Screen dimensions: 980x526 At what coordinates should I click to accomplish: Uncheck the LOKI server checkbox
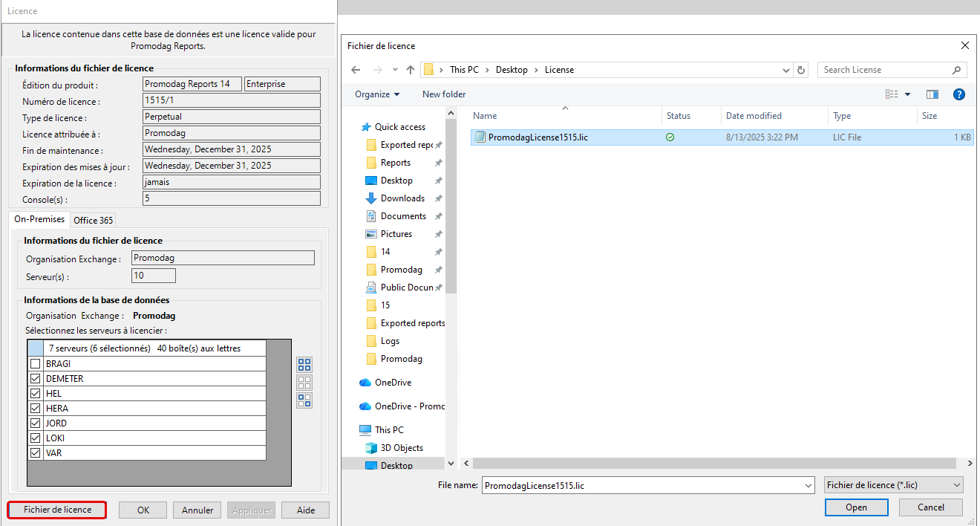tap(35, 438)
